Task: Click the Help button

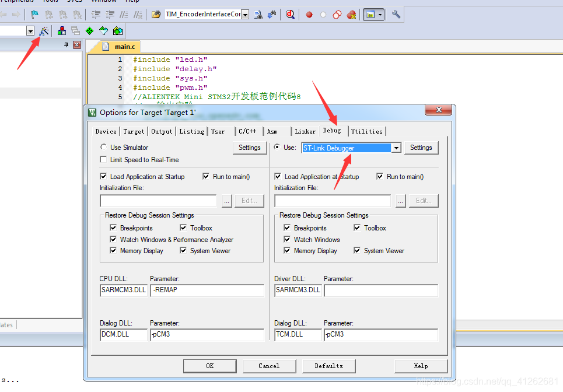Action: click(421, 366)
